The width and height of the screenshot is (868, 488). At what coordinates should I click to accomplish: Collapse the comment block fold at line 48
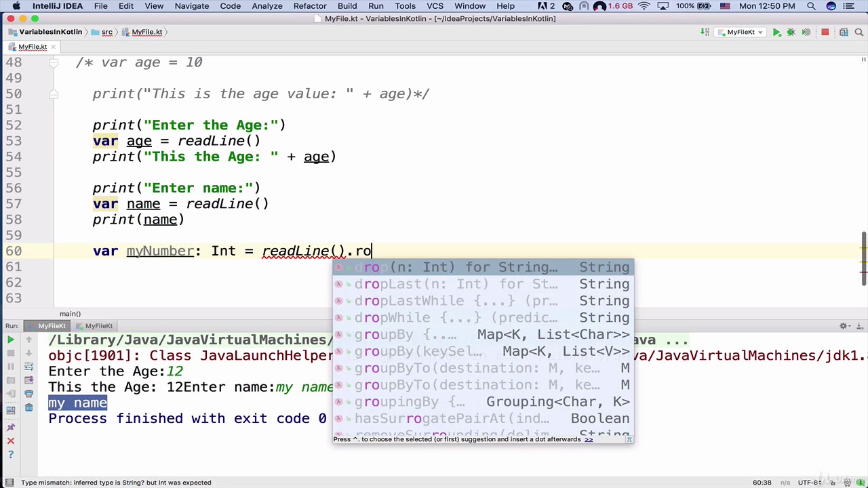(x=53, y=62)
